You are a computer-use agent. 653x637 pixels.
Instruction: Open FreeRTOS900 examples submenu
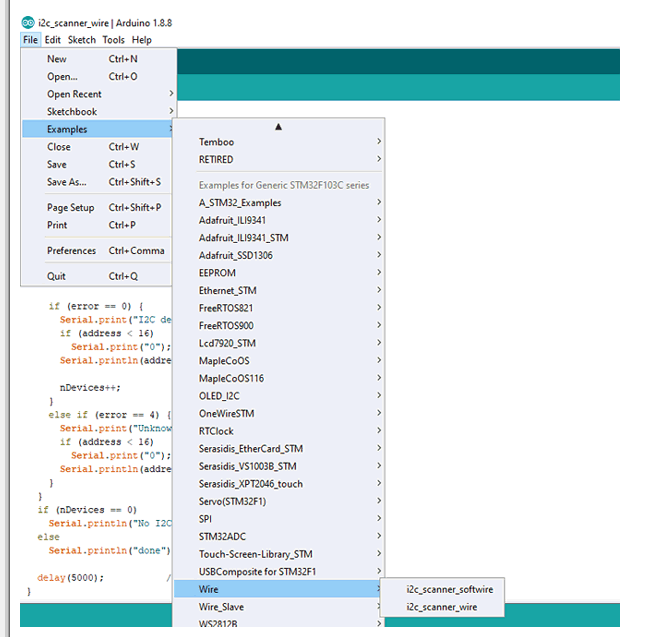point(278,326)
